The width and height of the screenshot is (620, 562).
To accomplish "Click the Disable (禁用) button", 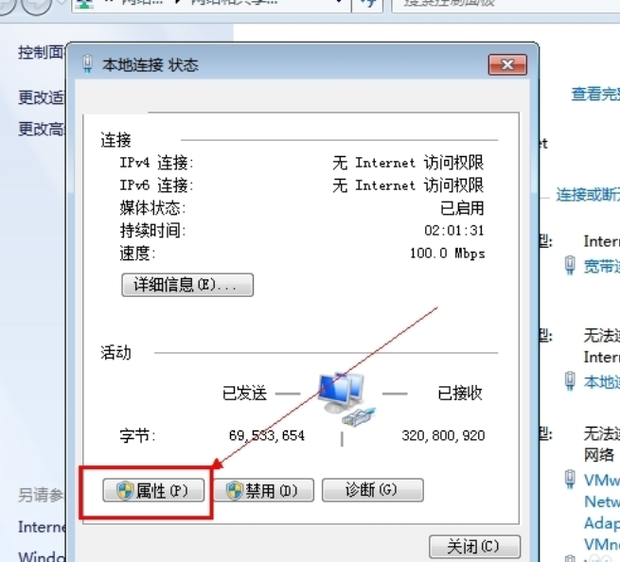I will [264, 490].
